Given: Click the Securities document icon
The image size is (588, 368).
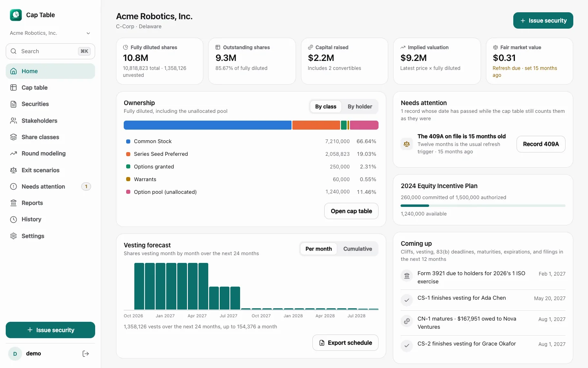Looking at the screenshot, I should [x=13, y=104].
